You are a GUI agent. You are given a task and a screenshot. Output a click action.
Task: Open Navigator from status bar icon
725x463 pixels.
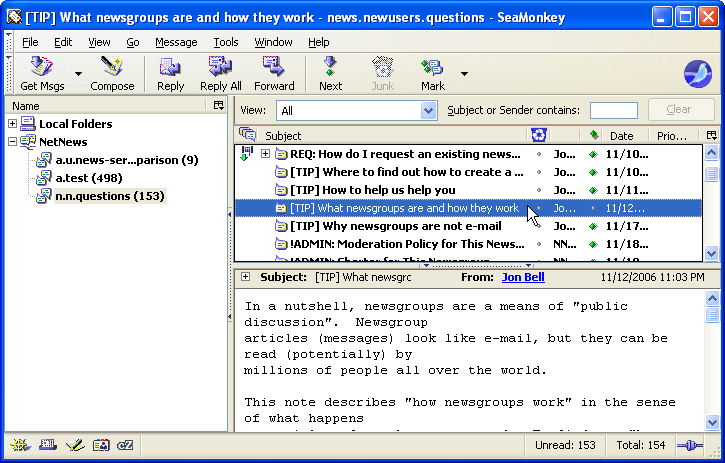tap(19, 445)
